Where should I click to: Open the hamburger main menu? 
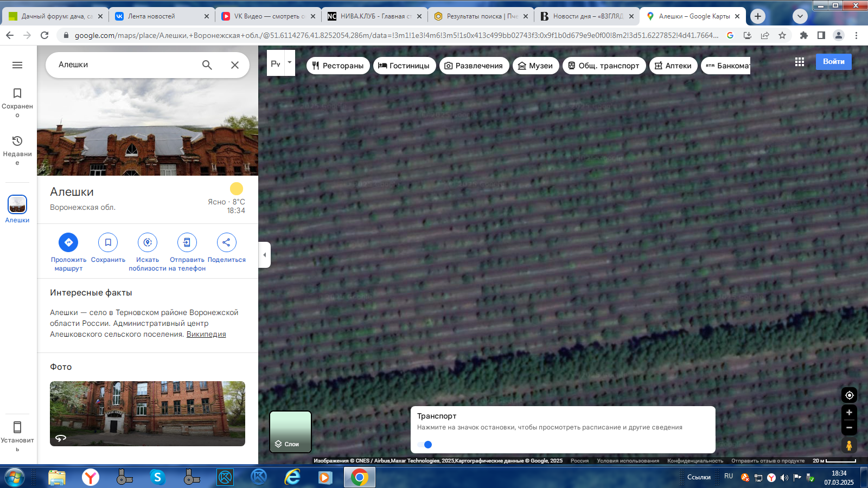coord(17,65)
